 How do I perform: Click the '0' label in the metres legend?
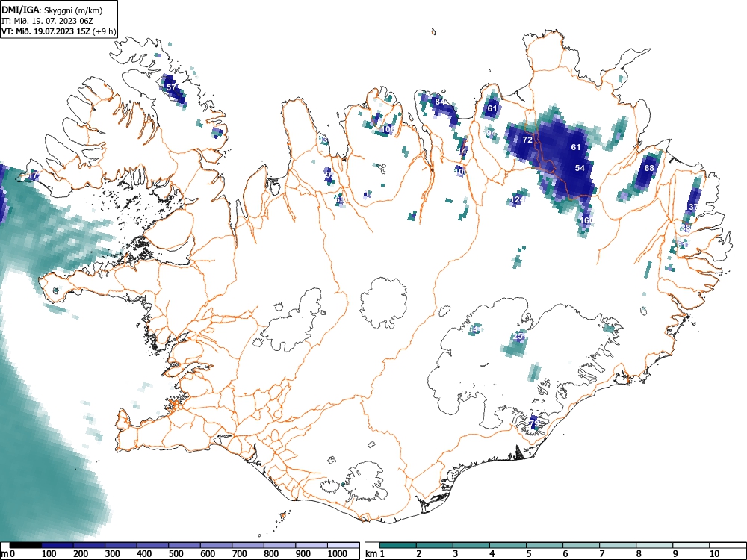click(x=12, y=554)
